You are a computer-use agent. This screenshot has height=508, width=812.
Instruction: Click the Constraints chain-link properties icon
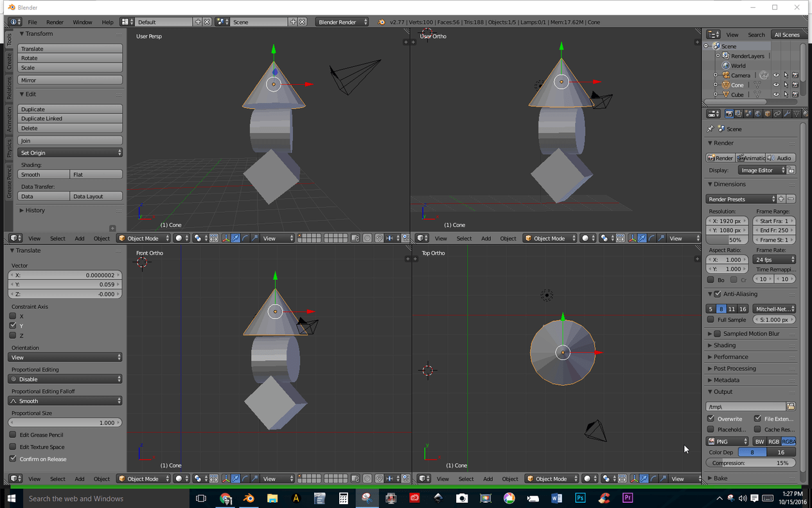pyautogui.click(x=777, y=114)
